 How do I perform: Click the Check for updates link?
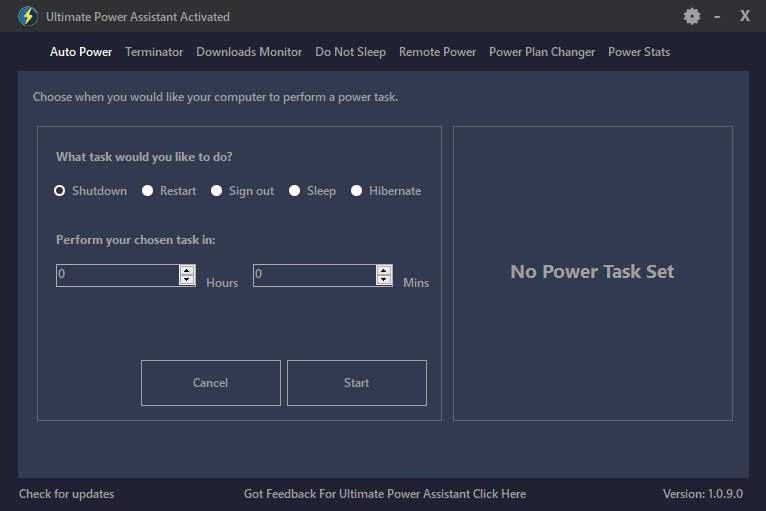[x=67, y=494]
